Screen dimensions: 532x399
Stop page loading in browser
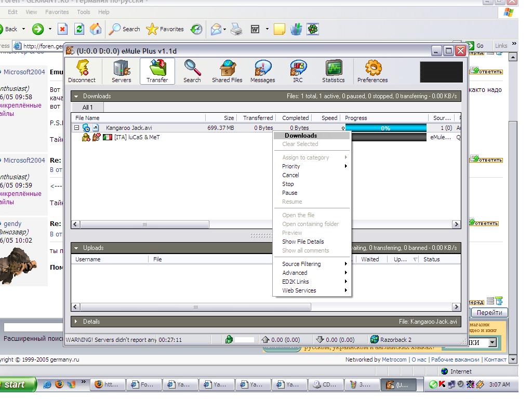pos(62,29)
